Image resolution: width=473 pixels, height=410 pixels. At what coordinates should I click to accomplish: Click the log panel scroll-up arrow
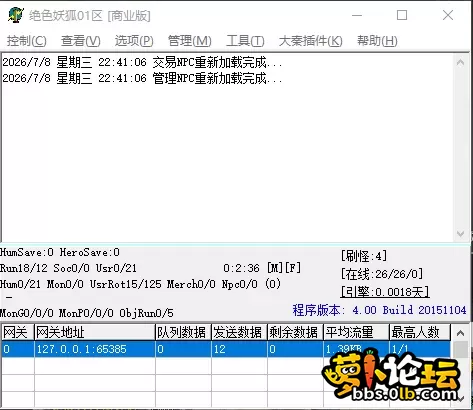tap(460, 62)
